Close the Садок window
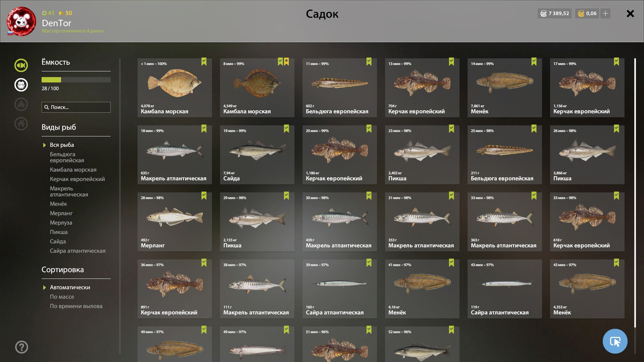 click(x=630, y=13)
